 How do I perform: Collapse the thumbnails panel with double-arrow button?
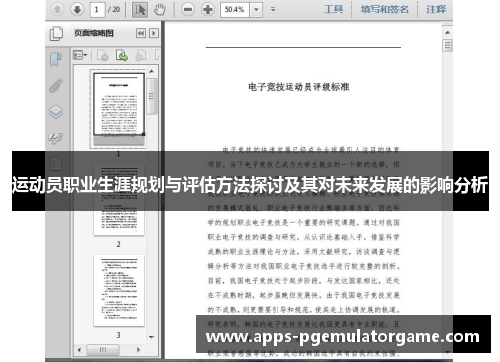pyautogui.click(x=141, y=33)
